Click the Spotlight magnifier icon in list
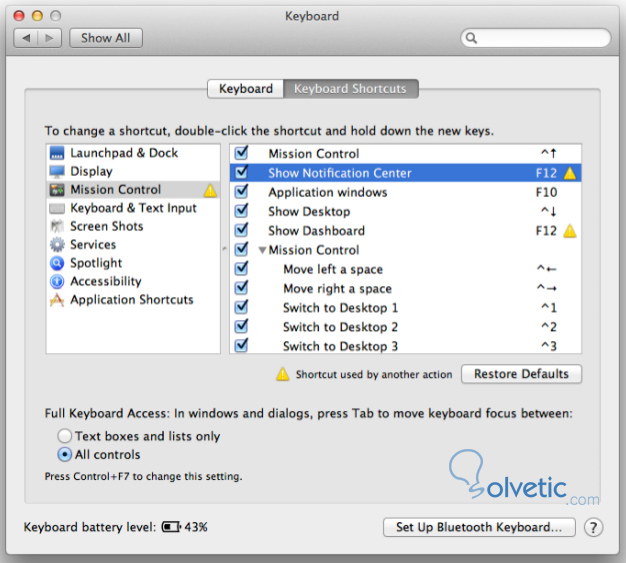626x563 pixels. (x=57, y=263)
